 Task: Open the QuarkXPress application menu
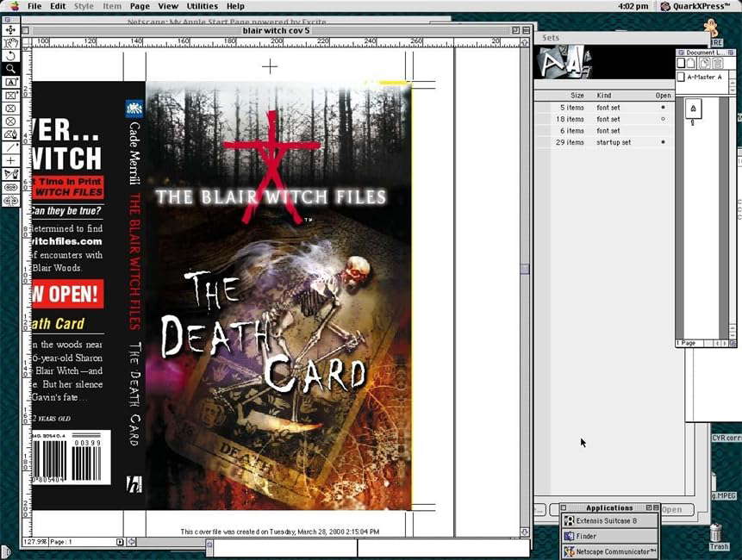coord(695,6)
